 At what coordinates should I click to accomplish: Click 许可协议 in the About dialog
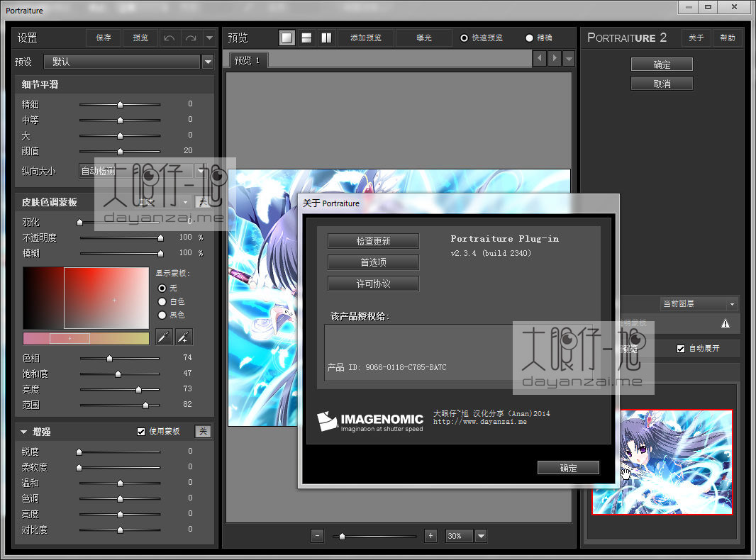tap(373, 284)
